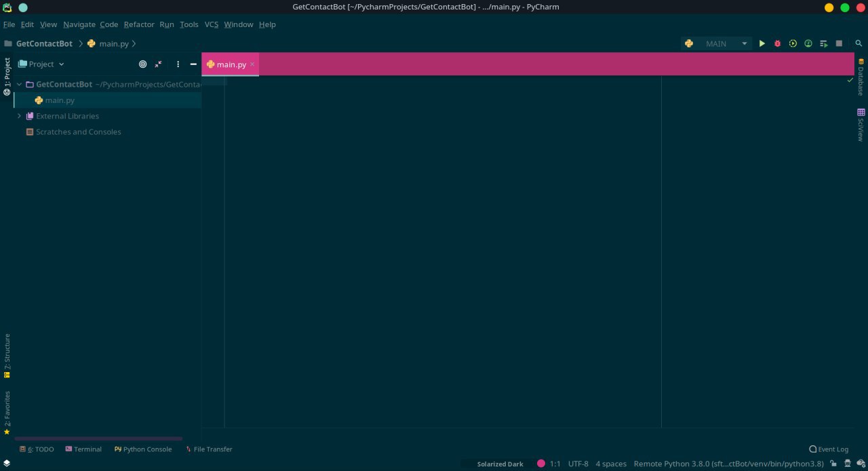Open the Event Log
The image size is (868, 471).
click(x=829, y=449)
